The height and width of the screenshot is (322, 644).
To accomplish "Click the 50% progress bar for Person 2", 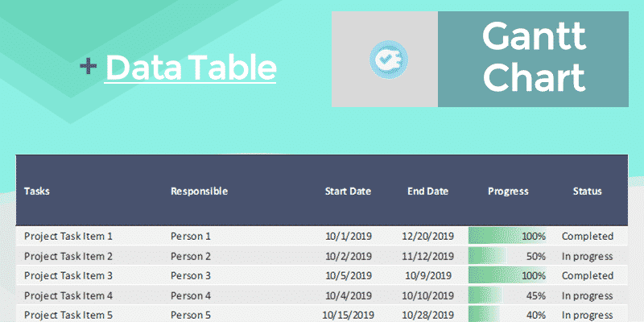I will pos(507,256).
